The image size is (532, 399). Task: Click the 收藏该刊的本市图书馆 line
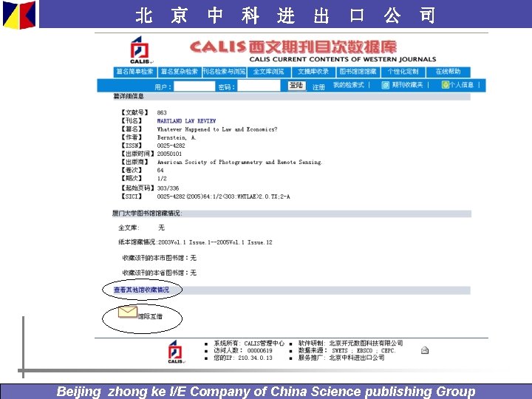[x=159, y=258]
